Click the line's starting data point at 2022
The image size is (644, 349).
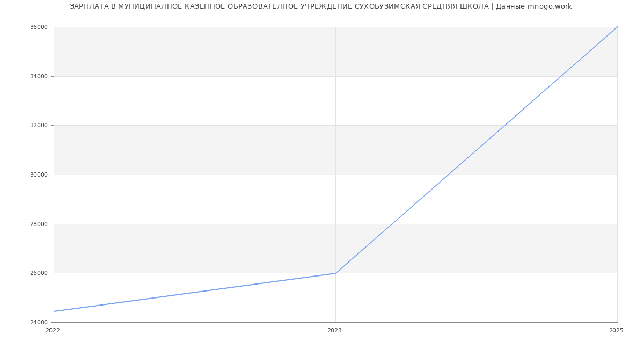click(x=54, y=311)
